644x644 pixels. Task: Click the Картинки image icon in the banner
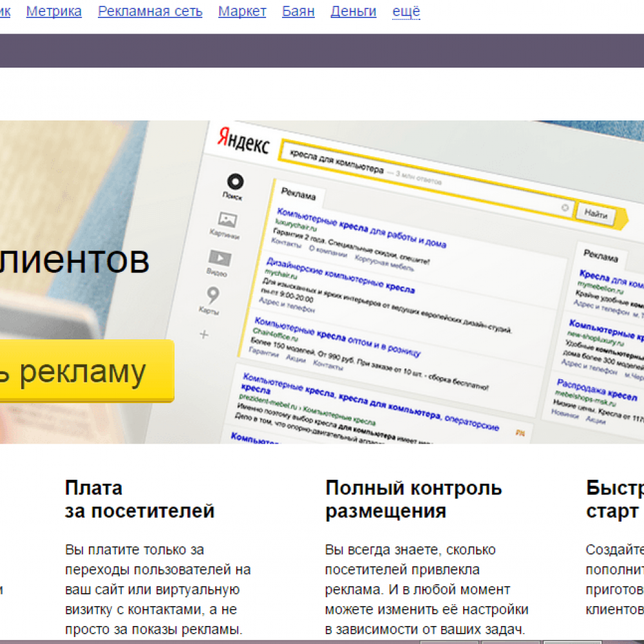click(x=227, y=220)
